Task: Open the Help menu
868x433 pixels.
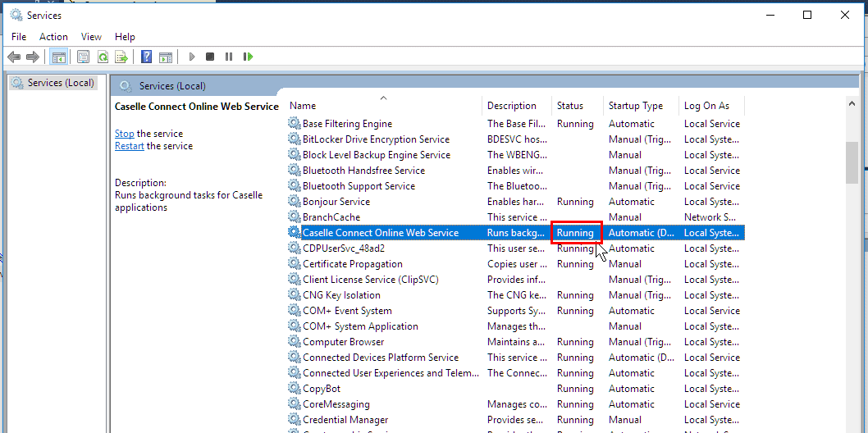Action: pyautogui.click(x=125, y=37)
